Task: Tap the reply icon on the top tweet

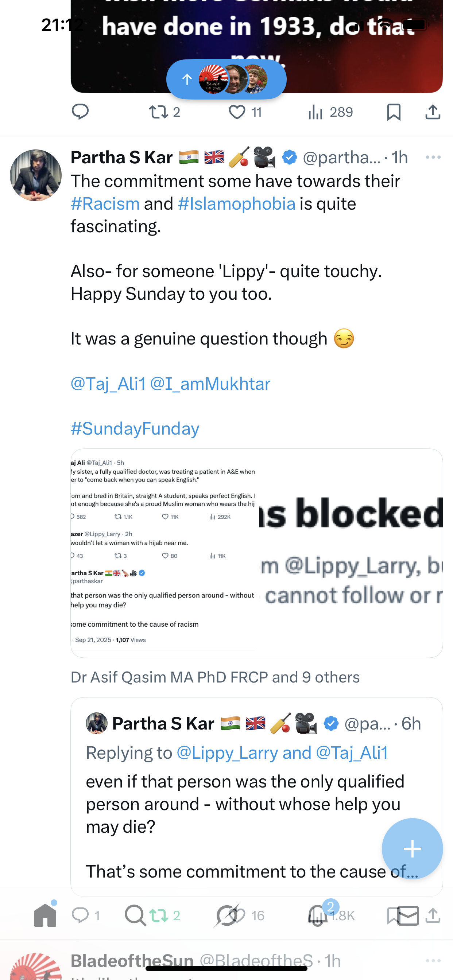Action: click(x=80, y=112)
